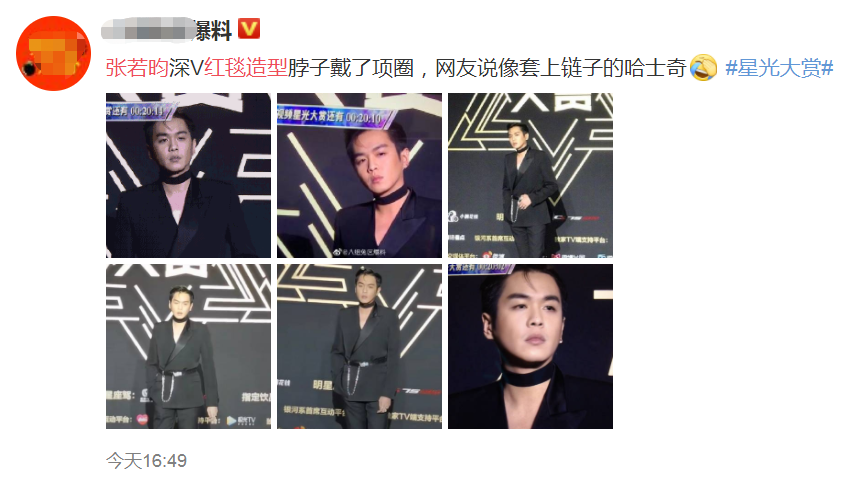Open first photo with 00:20:14 countdown
Image resolution: width=857 pixels, height=497 pixels.
pos(188,175)
